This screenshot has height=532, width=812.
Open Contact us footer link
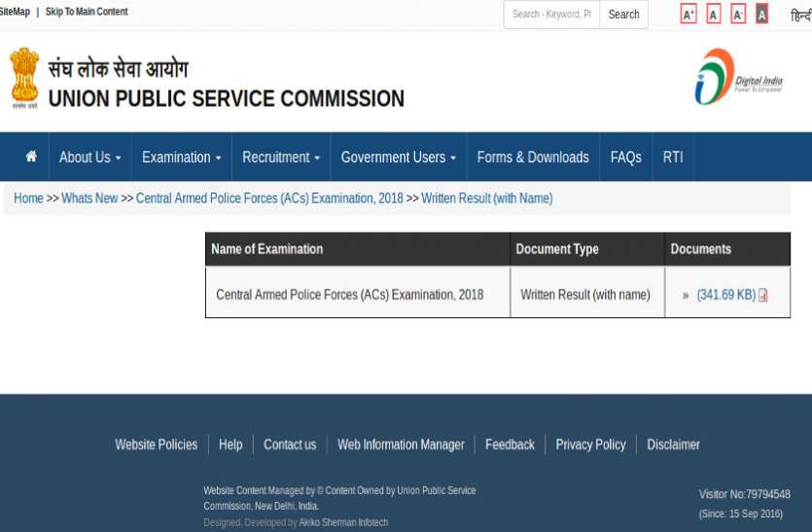click(x=290, y=444)
